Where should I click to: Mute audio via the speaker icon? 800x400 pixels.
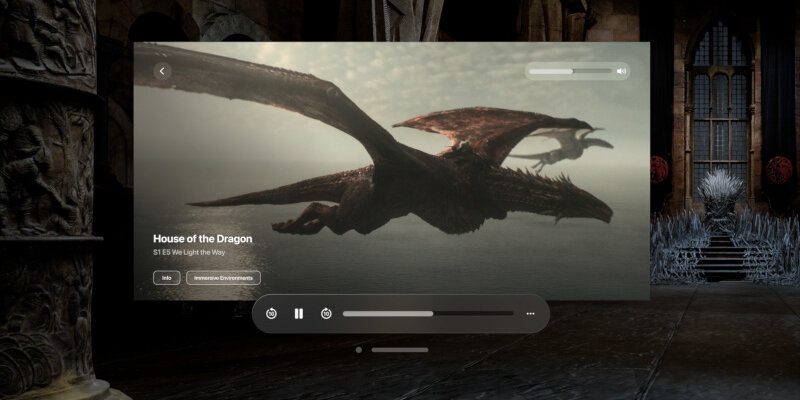[x=621, y=71]
